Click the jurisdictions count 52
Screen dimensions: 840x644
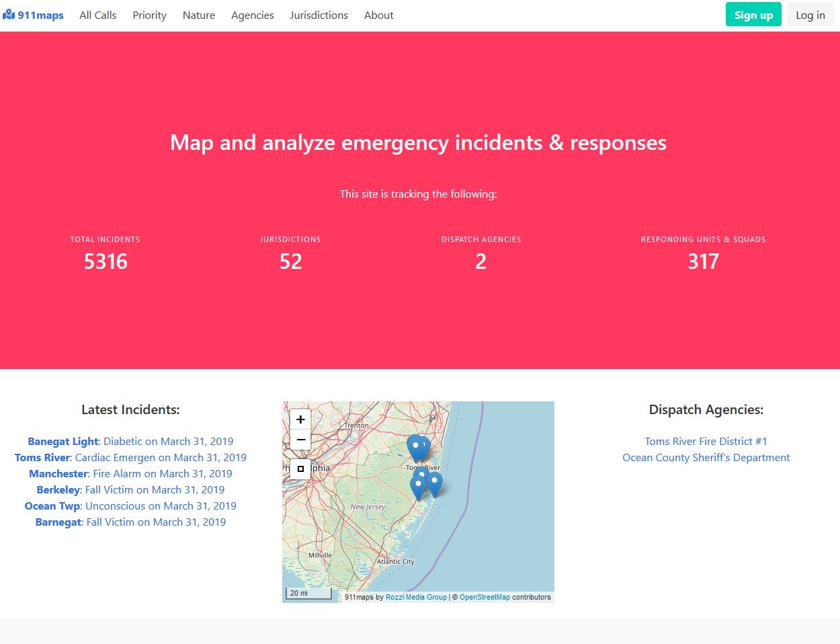[290, 261]
